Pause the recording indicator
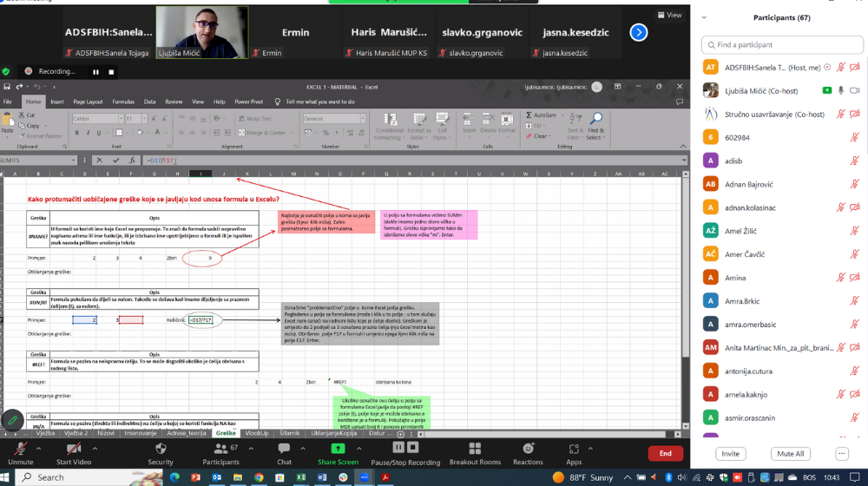868x486 pixels. tap(95, 71)
